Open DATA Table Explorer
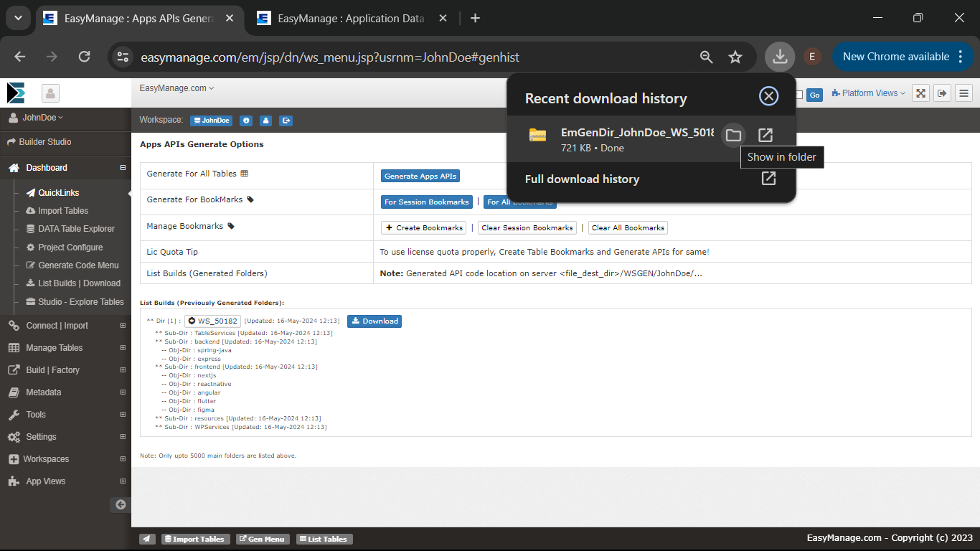 tap(70, 228)
